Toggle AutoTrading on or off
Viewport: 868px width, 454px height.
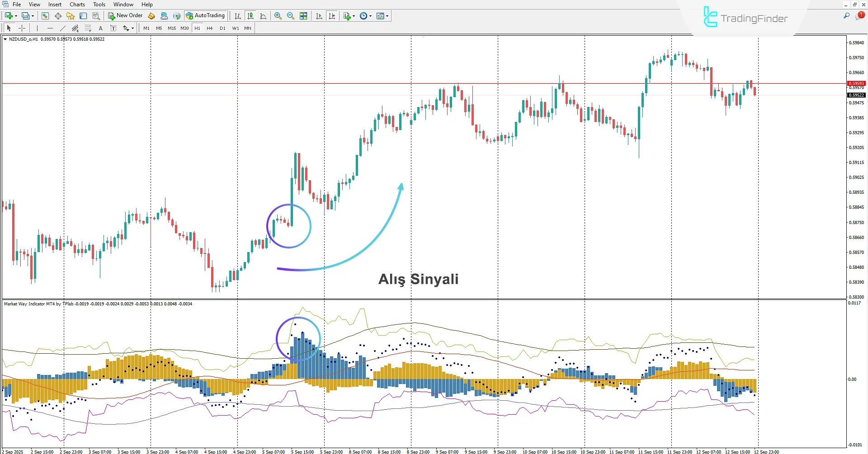coord(206,15)
